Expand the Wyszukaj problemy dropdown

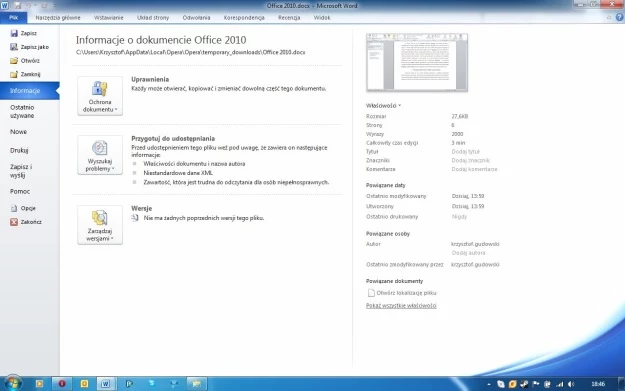100,155
